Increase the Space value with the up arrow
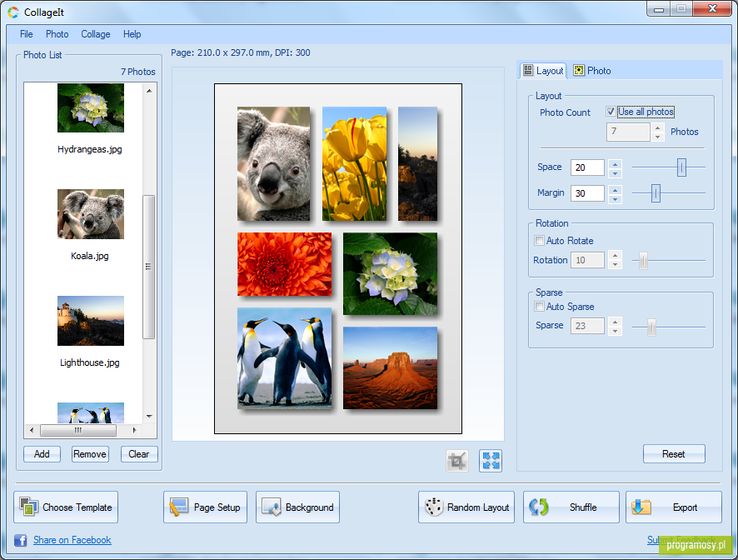This screenshot has width=738, height=560. point(616,163)
